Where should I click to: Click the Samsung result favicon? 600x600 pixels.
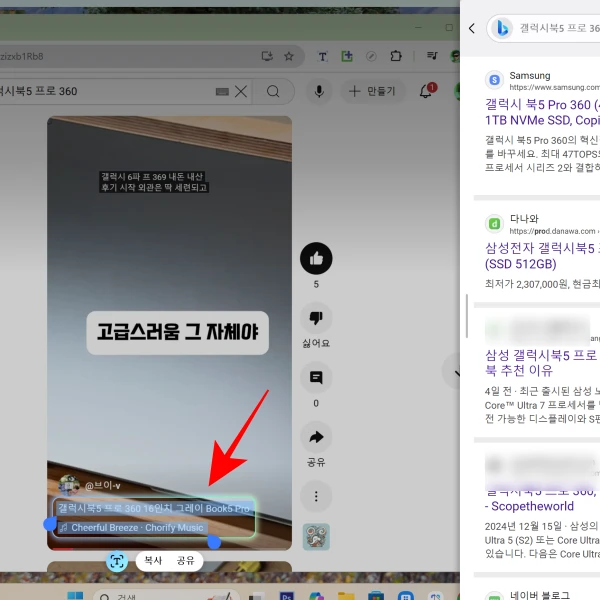click(x=494, y=80)
